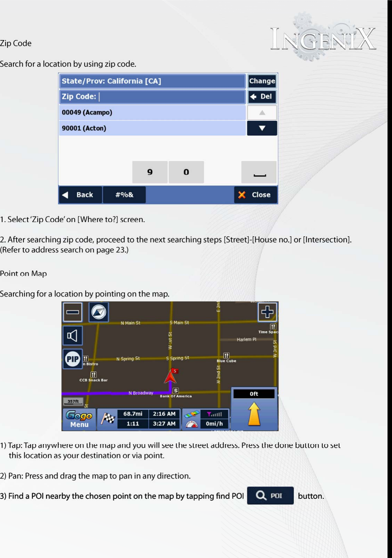This screenshot has height=558, width=392.
Task: Click the N Broadway street label
Action: (141, 393)
